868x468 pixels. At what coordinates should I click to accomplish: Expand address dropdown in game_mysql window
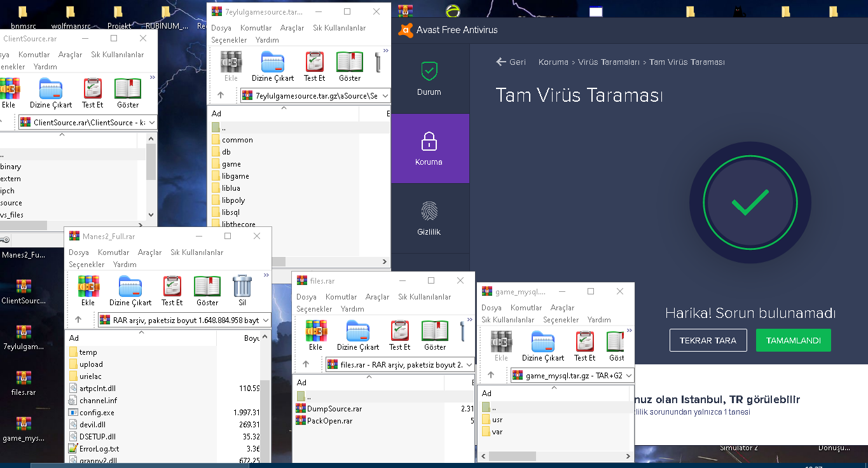(629, 375)
